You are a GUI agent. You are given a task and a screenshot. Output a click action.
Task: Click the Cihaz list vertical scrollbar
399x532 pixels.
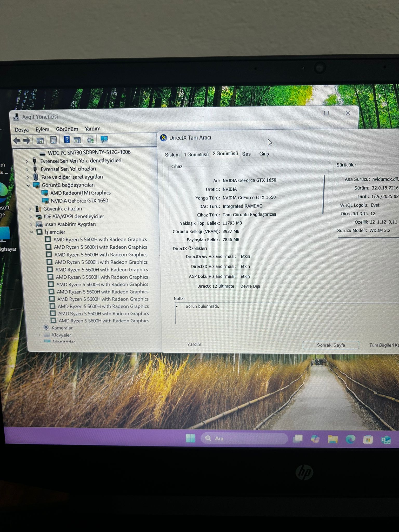[324, 194]
